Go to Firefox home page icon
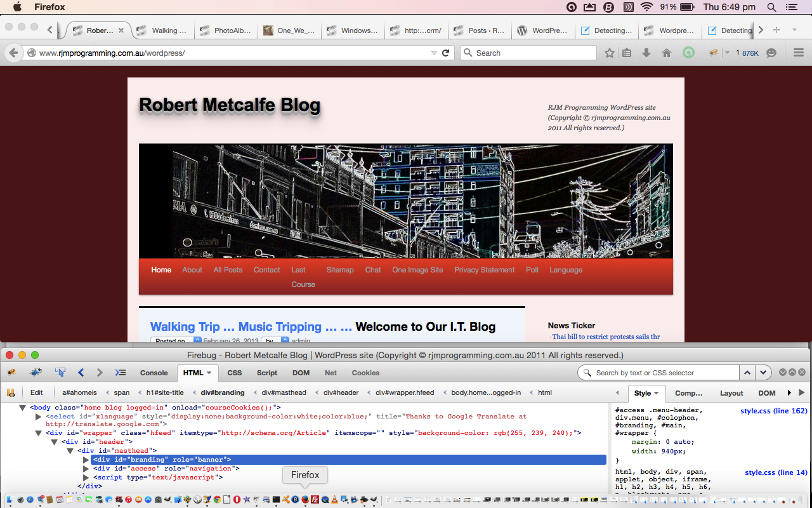This screenshot has height=508, width=812. tap(667, 53)
